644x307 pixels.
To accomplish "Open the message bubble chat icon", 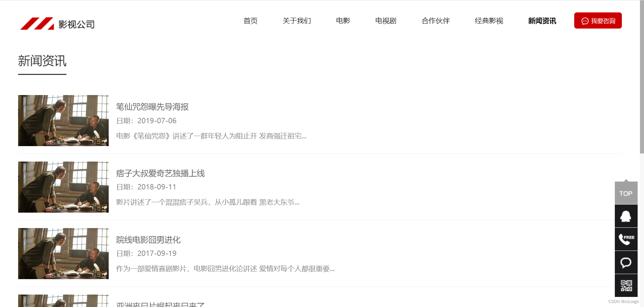I will coord(626,262).
